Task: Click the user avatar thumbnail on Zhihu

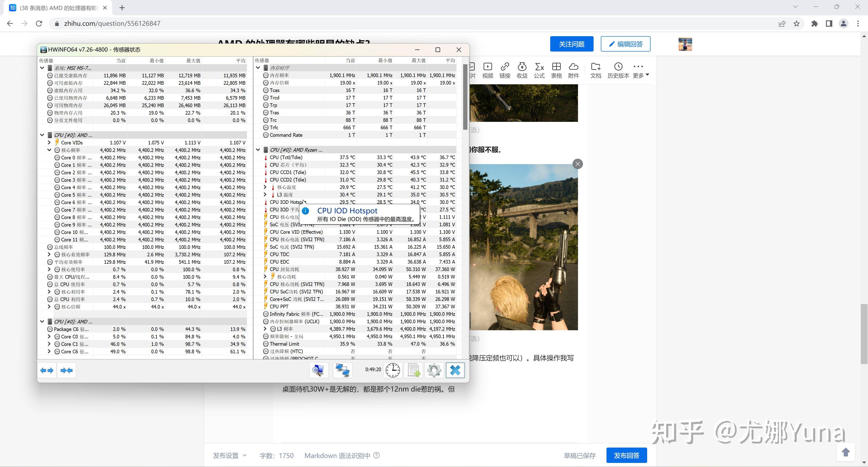Action: coord(685,44)
